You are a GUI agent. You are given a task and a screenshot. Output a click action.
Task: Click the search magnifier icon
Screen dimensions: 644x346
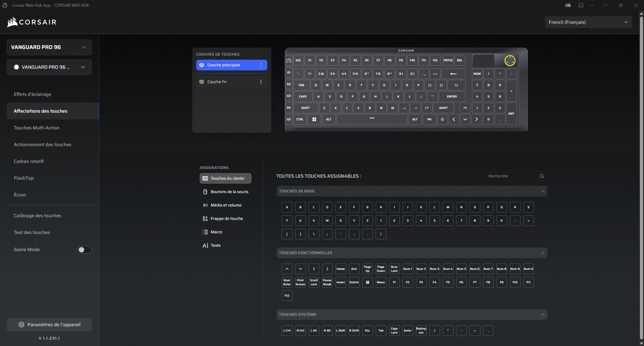(x=541, y=176)
